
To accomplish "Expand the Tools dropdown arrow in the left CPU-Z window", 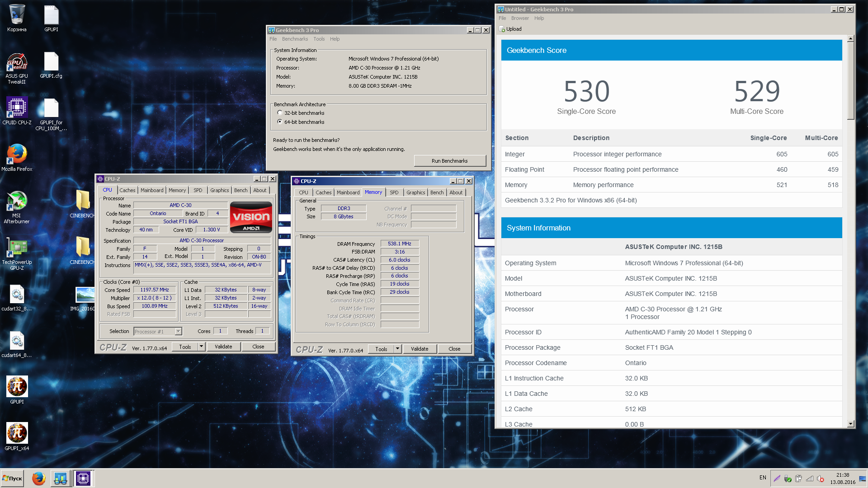I will 201,347.
